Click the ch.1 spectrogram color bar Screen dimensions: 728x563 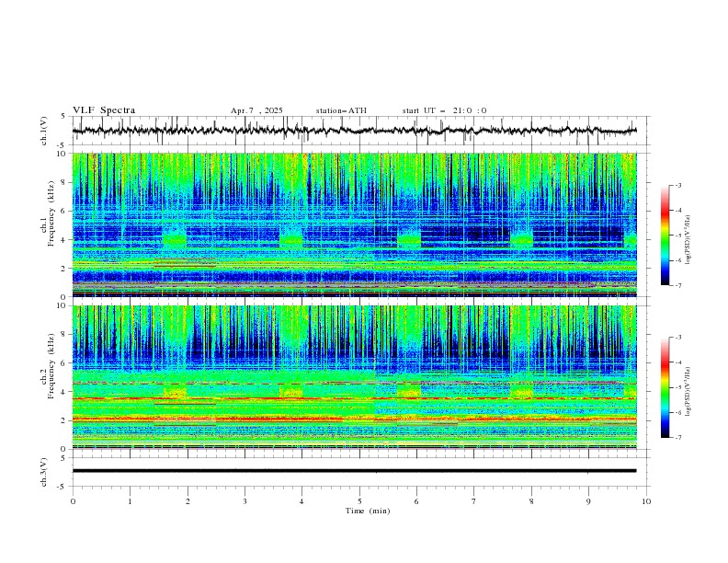665,236
